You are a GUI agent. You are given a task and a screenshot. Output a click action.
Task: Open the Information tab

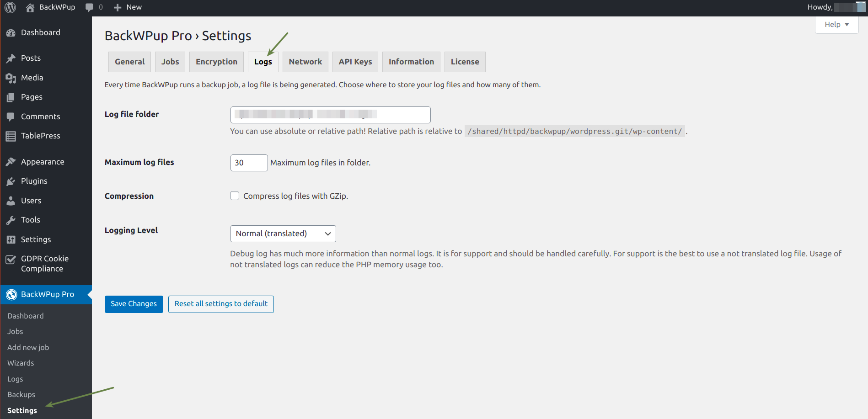click(411, 62)
